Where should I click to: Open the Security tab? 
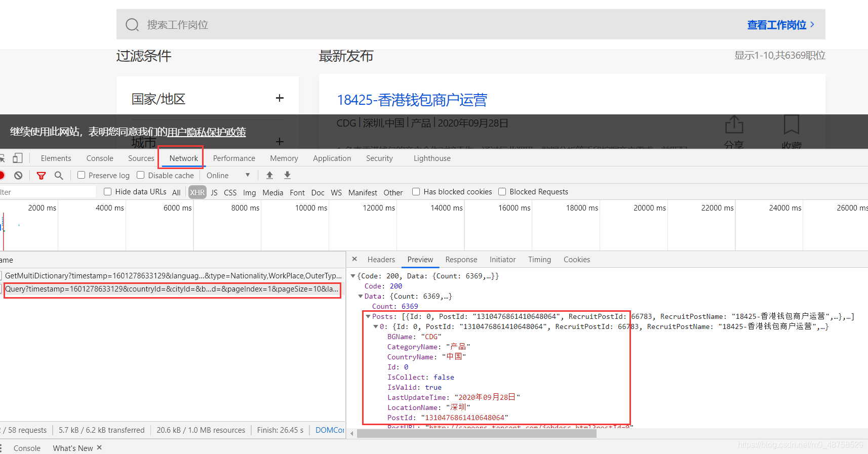pyautogui.click(x=379, y=158)
